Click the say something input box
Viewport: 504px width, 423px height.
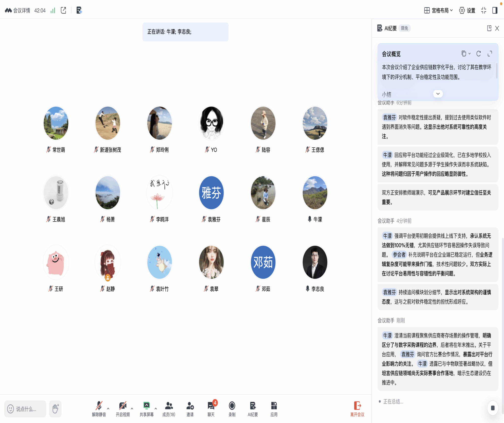coord(26,409)
